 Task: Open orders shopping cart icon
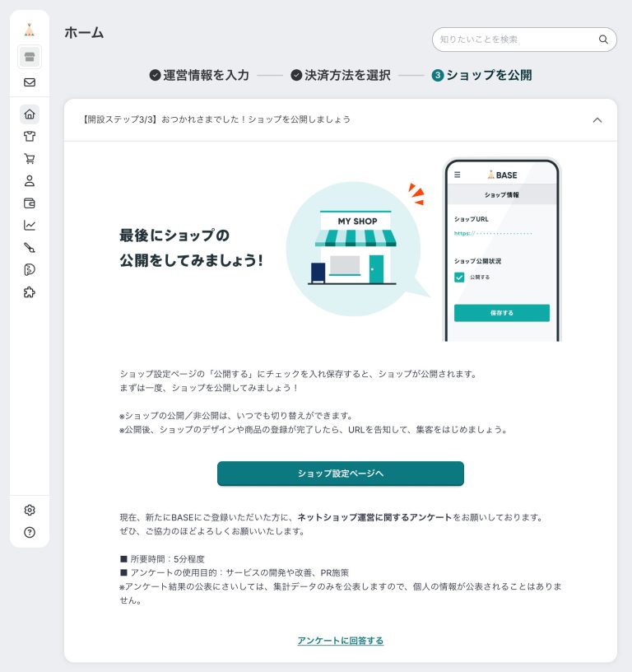click(x=30, y=159)
